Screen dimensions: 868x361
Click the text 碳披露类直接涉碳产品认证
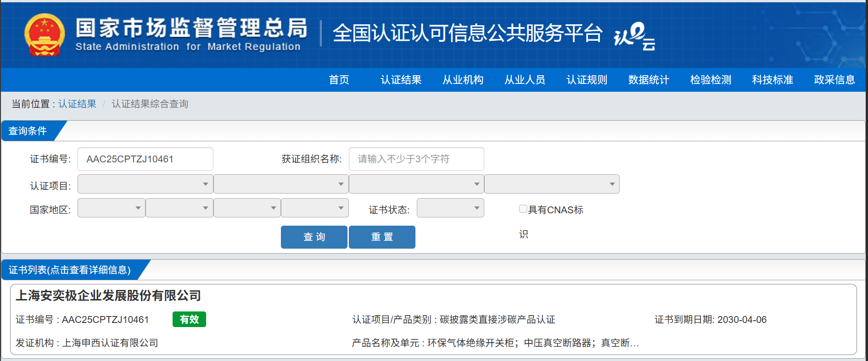[x=498, y=320]
